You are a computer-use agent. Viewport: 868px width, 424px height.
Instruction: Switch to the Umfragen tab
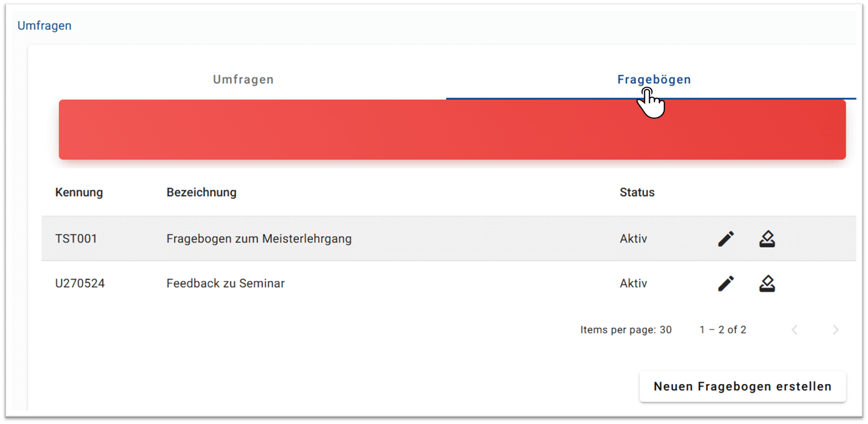(x=243, y=79)
